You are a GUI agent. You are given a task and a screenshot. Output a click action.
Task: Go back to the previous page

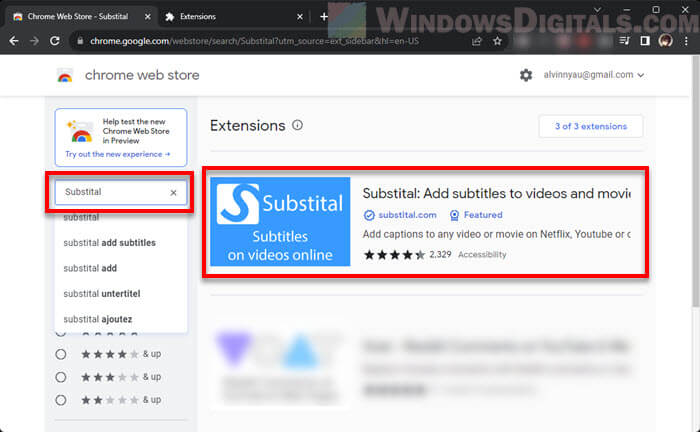click(x=14, y=41)
